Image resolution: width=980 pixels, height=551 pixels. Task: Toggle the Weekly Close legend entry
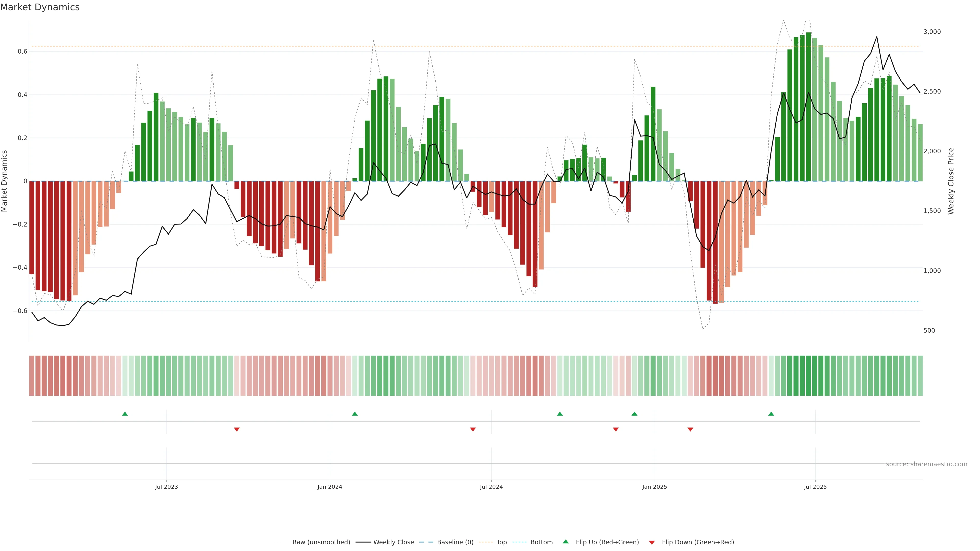(393, 542)
